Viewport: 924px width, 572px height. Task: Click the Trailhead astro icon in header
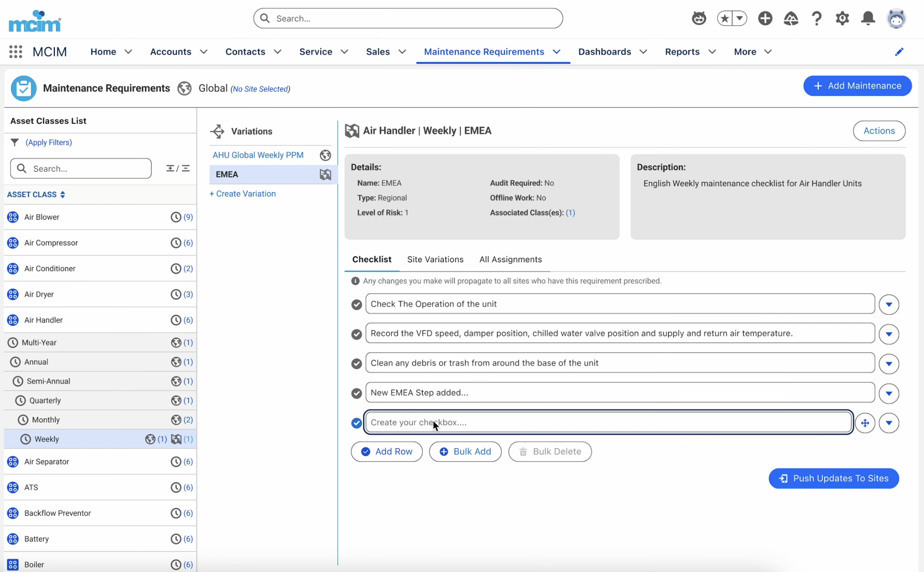coord(698,18)
